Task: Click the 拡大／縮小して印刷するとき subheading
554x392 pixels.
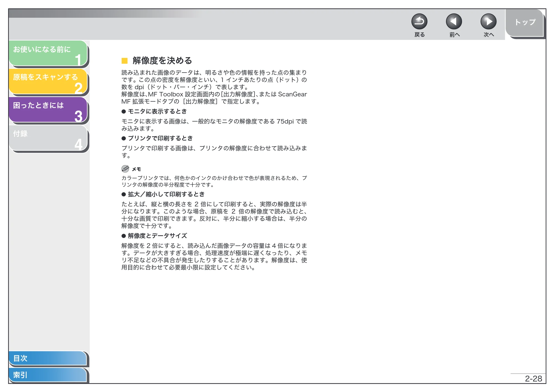Action: tap(166, 194)
